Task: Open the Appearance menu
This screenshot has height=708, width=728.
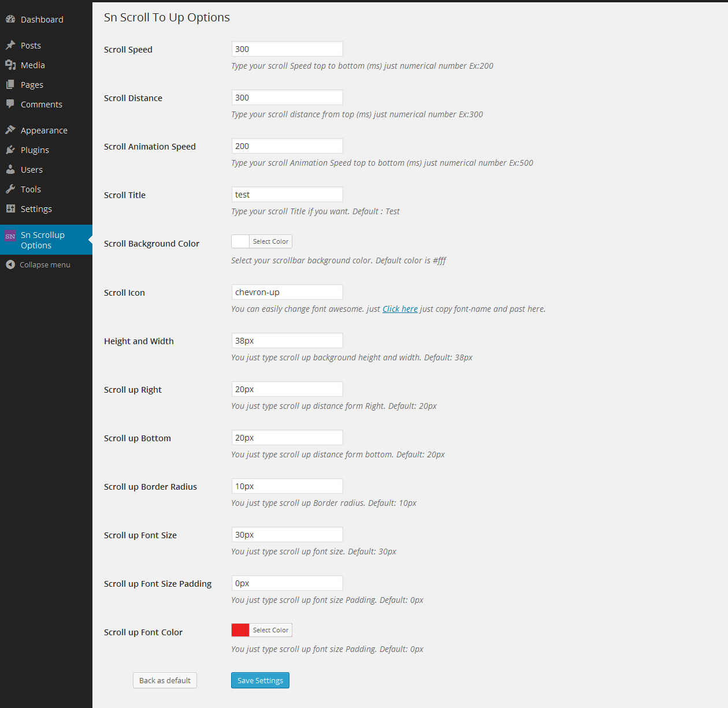Action: [46, 130]
